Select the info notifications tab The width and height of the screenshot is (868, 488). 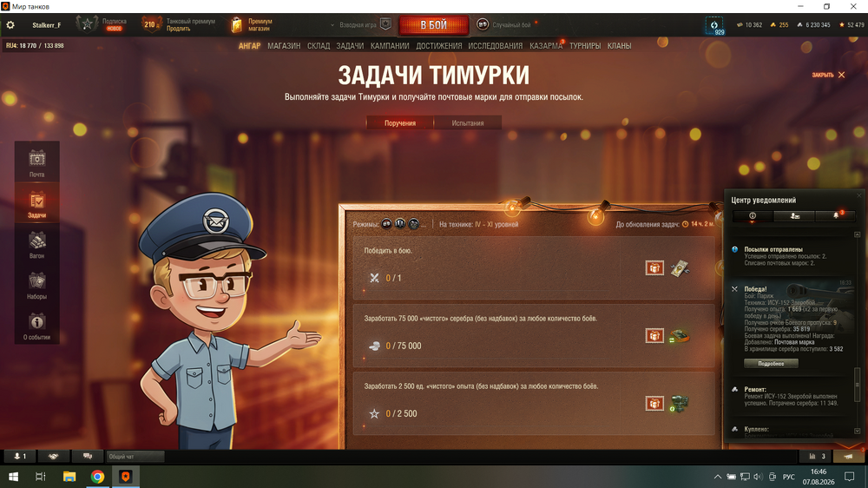[753, 216]
